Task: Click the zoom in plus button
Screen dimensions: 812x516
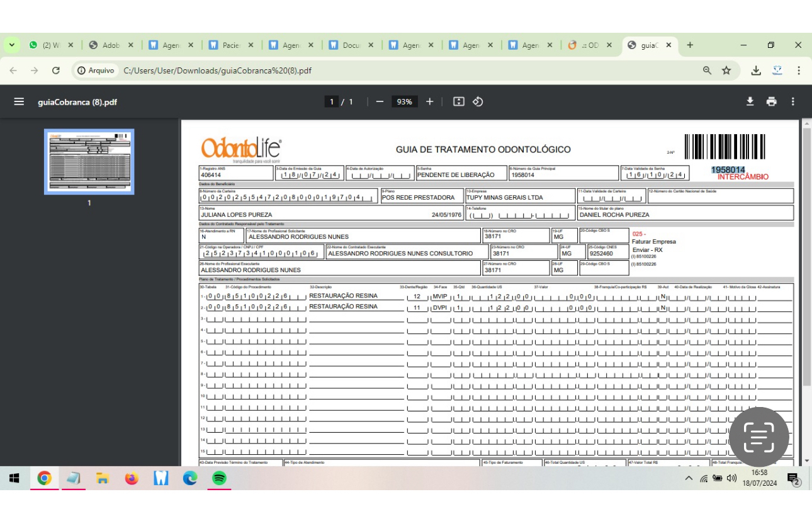Action: pos(429,101)
